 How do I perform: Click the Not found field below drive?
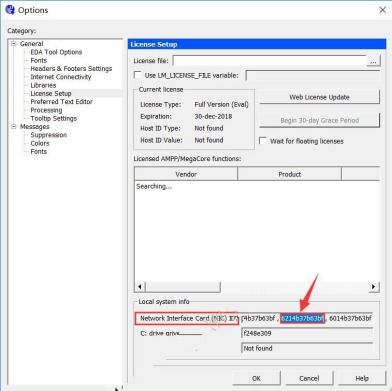[x=307, y=348]
